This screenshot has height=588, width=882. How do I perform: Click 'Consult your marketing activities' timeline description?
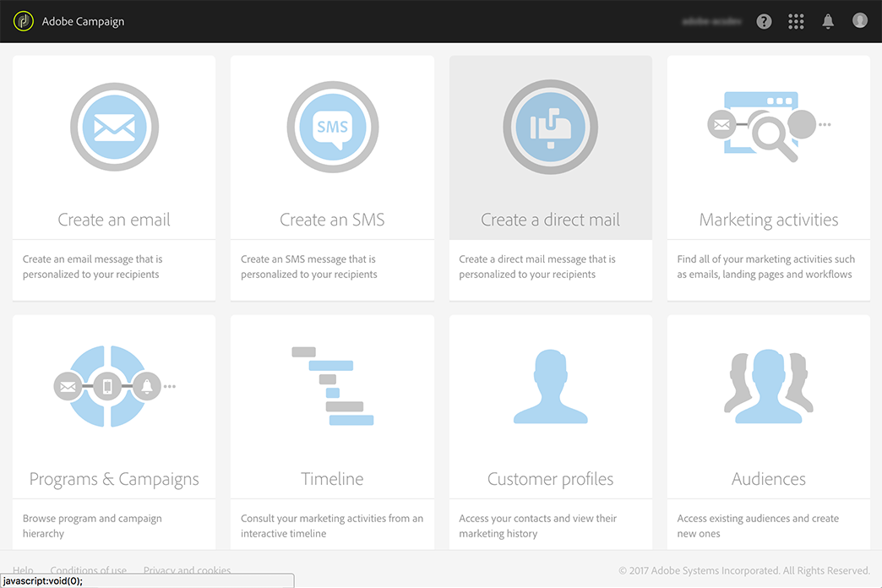click(x=332, y=526)
